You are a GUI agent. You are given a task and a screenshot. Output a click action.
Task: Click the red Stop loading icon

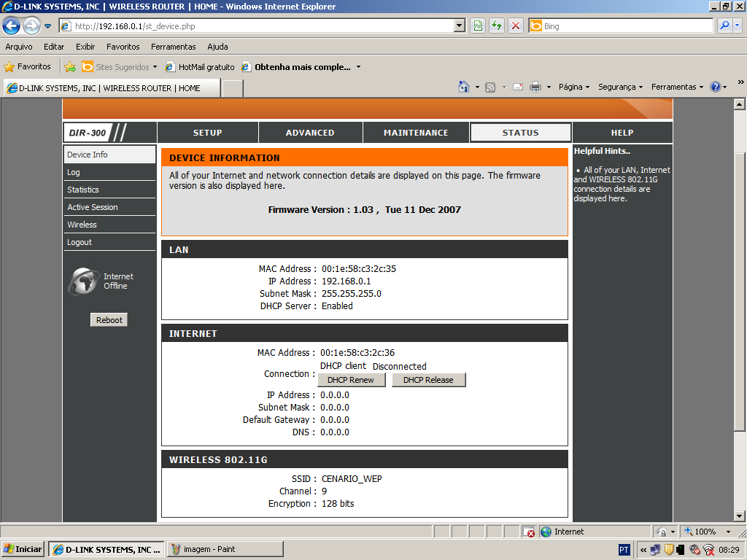(x=516, y=26)
